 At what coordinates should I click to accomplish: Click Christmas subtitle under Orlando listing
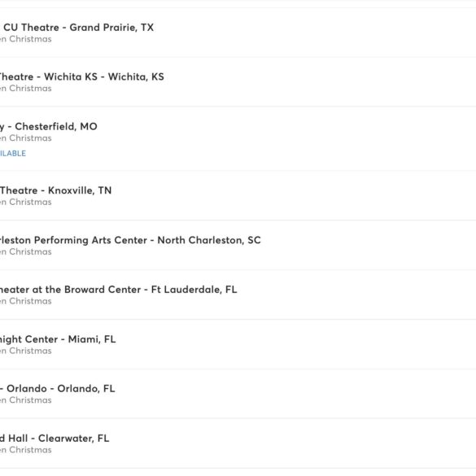pos(26,400)
